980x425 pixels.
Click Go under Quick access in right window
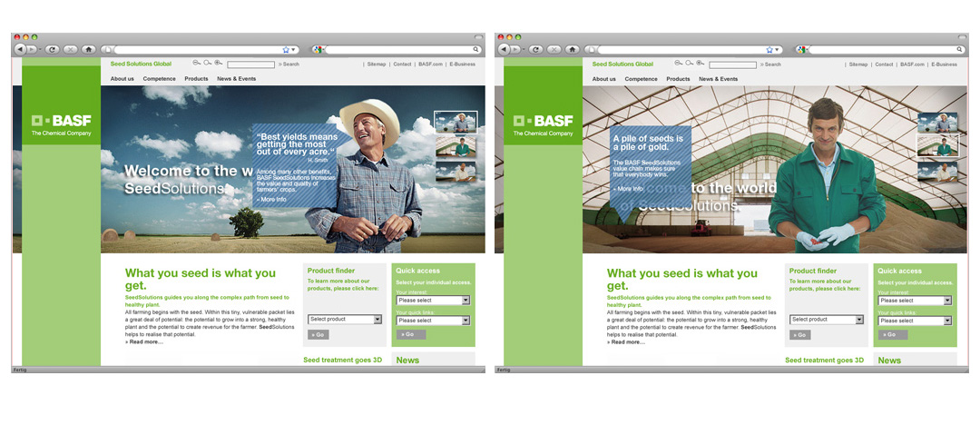click(893, 334)
